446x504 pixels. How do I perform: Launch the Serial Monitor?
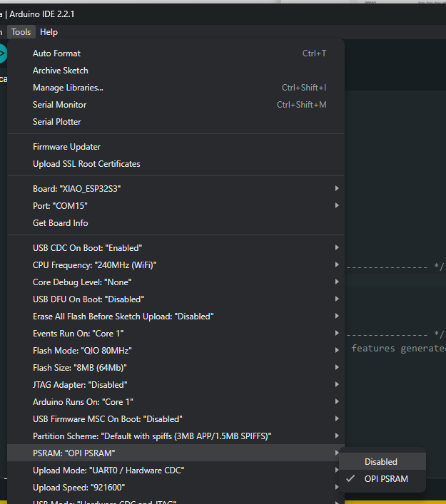point(59,105)
